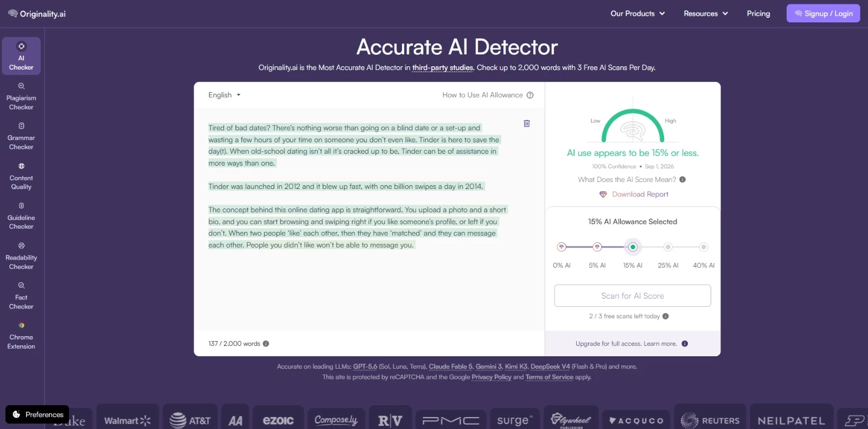
Task: Click the Kimi K3 link
Action: tap(516, 367)
